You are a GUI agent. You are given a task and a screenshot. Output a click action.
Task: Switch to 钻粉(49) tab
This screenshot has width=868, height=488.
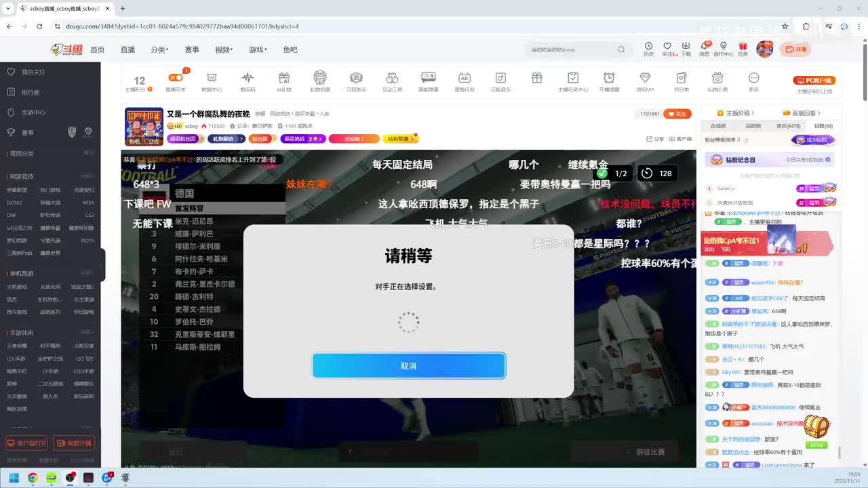(823, 126)
